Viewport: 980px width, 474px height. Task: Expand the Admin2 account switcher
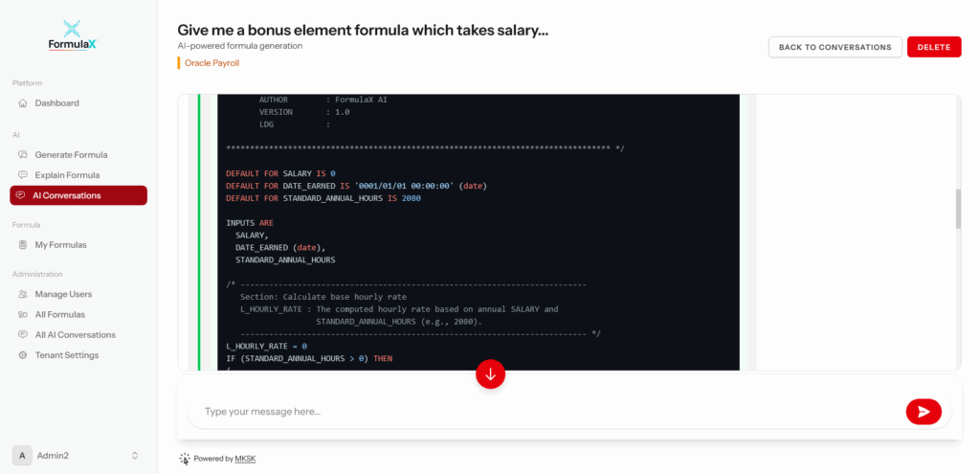point(135,455)
